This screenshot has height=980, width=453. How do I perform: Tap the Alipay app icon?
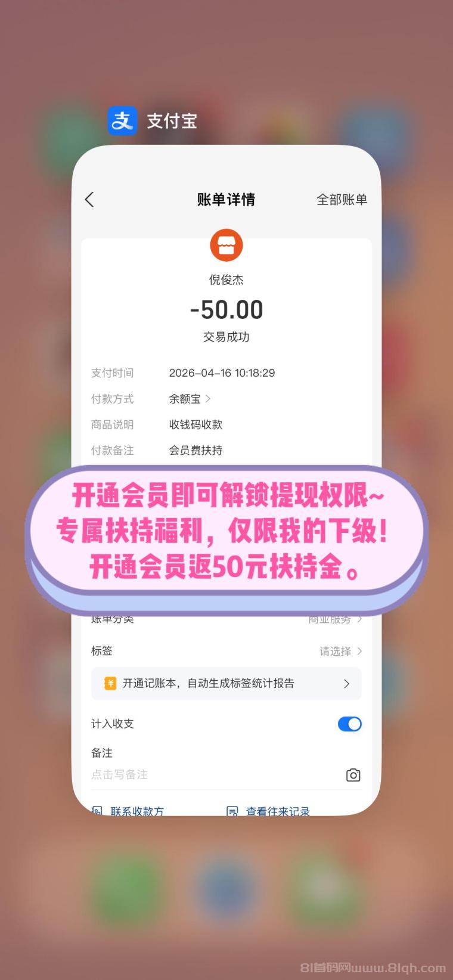(122, 121)
